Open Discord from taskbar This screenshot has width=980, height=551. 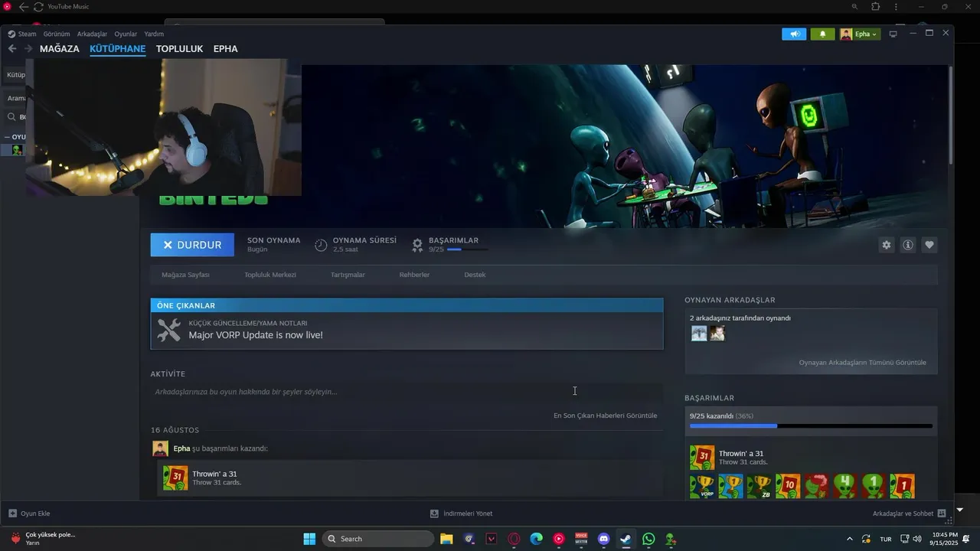click(603, 539)
